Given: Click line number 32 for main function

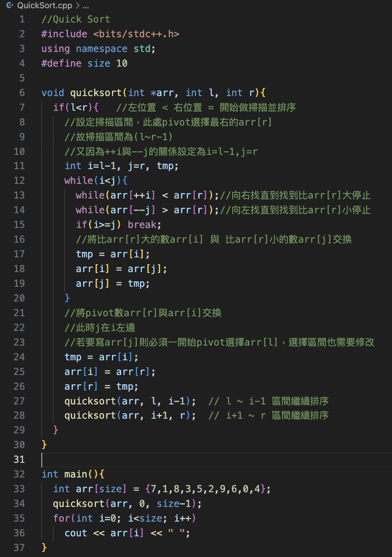Looking at the screenshot, I should coord(19,474).
